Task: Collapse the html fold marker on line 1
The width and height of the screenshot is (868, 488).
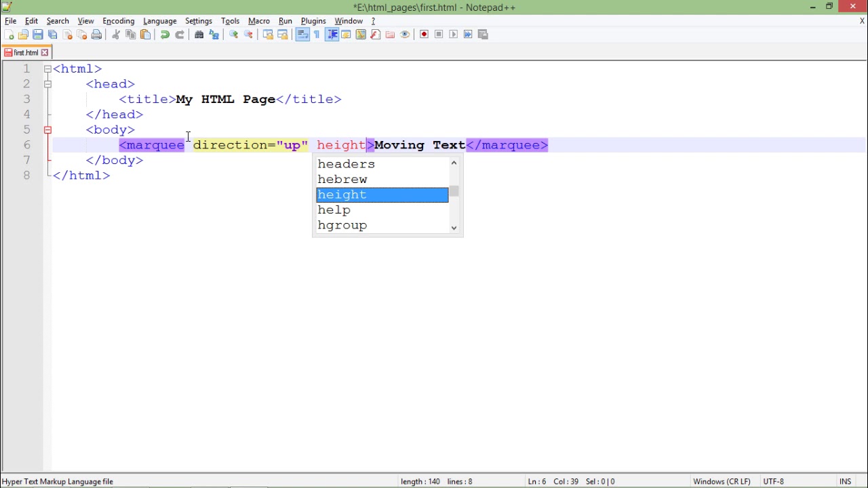Action: pos(47,68)
